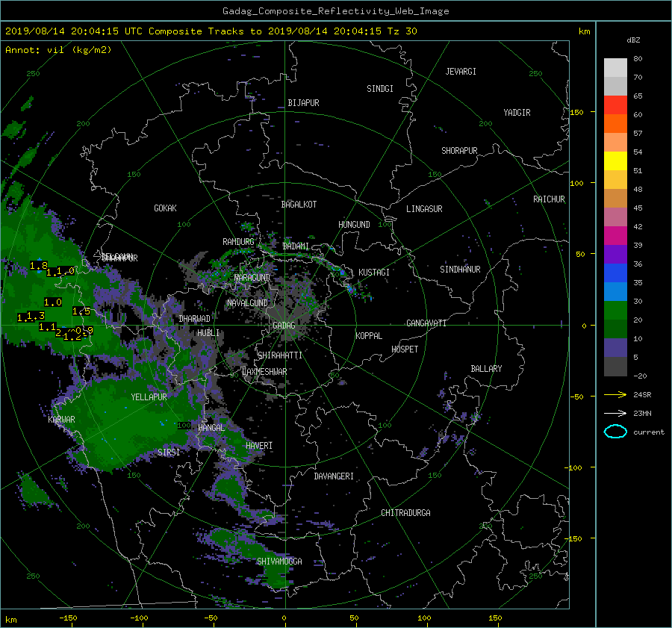Click the HUNGUND label
Image resolution: width=672 pixels, height=628 pixels.
pyautogui.click(x=354, y=225)
